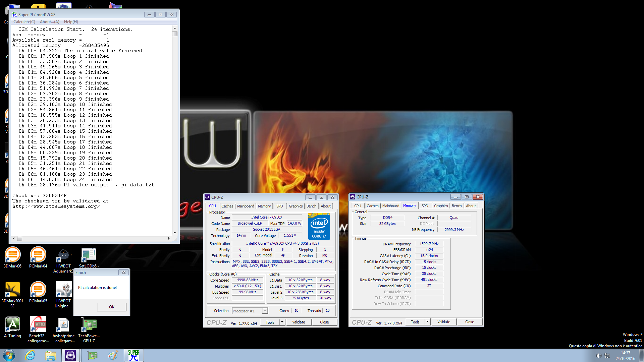Image resolution: width=644 pixels, height=362 pixels.
Task: Open Caches tab in right CPU-Z
Action: tap(372, 206)
